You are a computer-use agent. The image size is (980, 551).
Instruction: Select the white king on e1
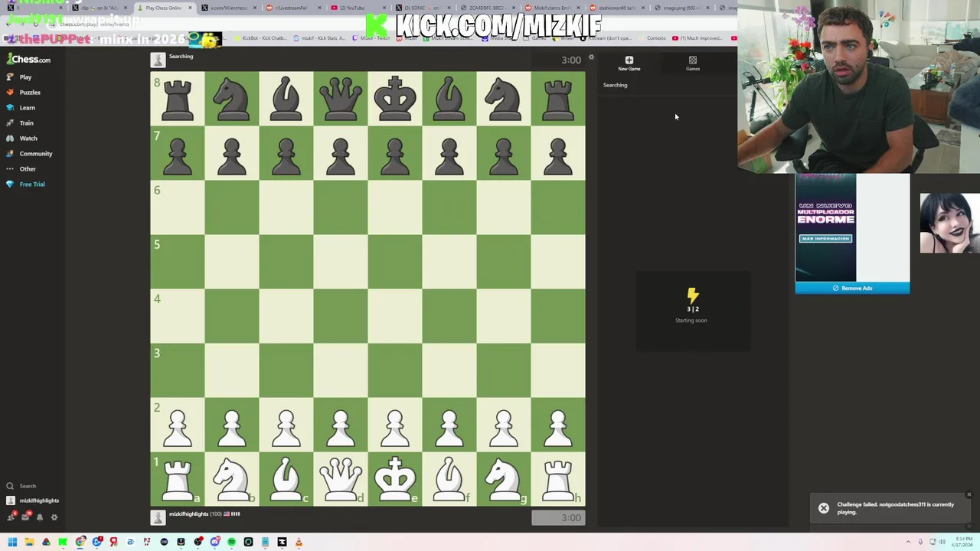(x=395, y=479)
